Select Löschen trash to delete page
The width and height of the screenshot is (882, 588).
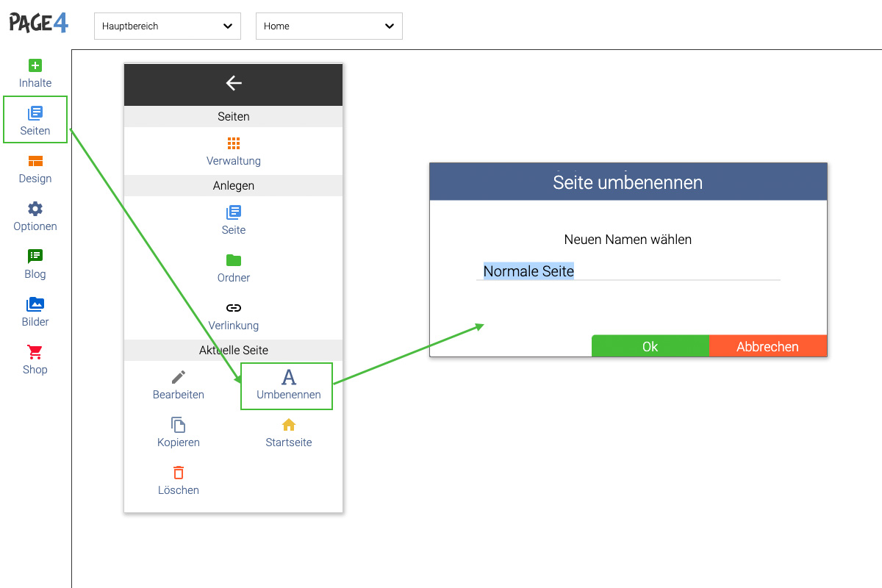tap(179, 481)
